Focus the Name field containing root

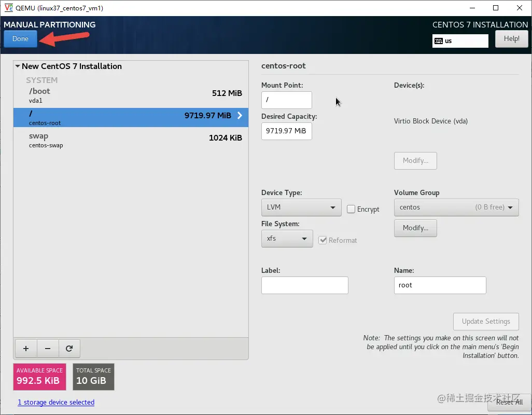click(x=440, y=285)
